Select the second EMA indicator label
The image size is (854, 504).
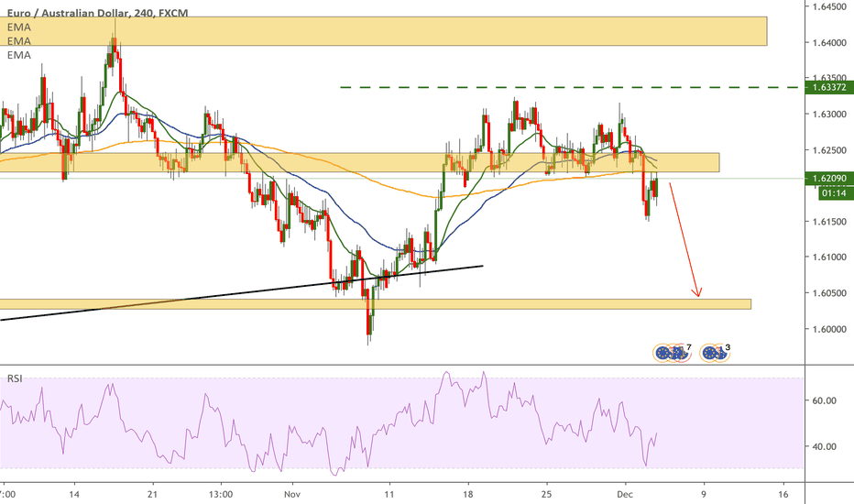tap(18, 41)
